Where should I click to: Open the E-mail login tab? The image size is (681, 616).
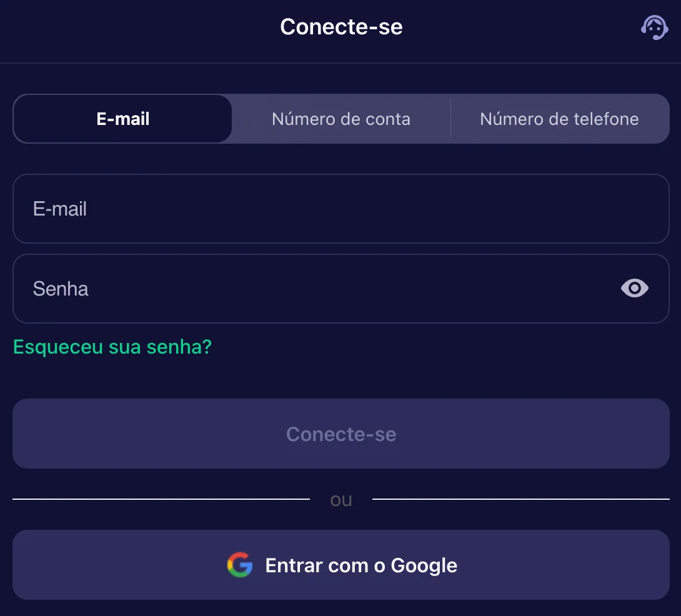coord(122,119)
